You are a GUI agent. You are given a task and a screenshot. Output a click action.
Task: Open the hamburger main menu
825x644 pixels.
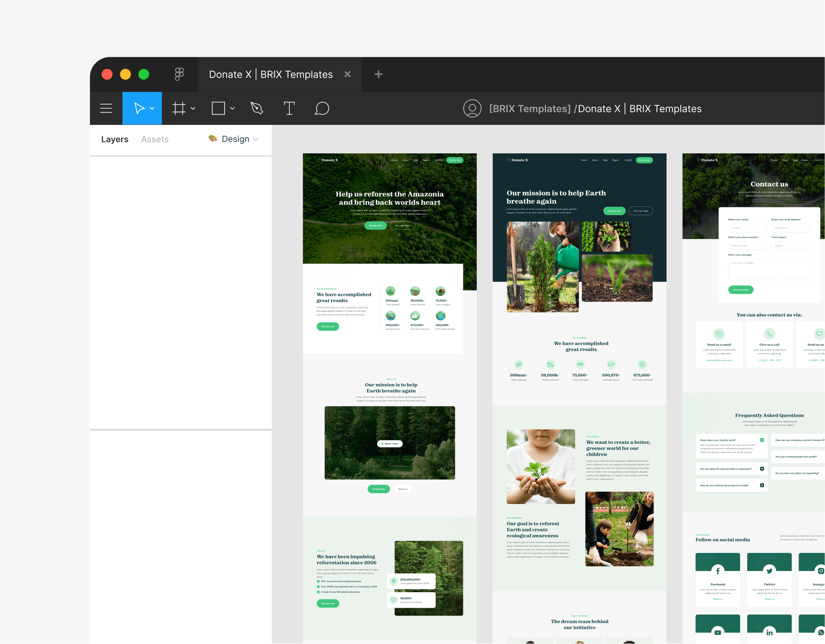pos(106,108)
